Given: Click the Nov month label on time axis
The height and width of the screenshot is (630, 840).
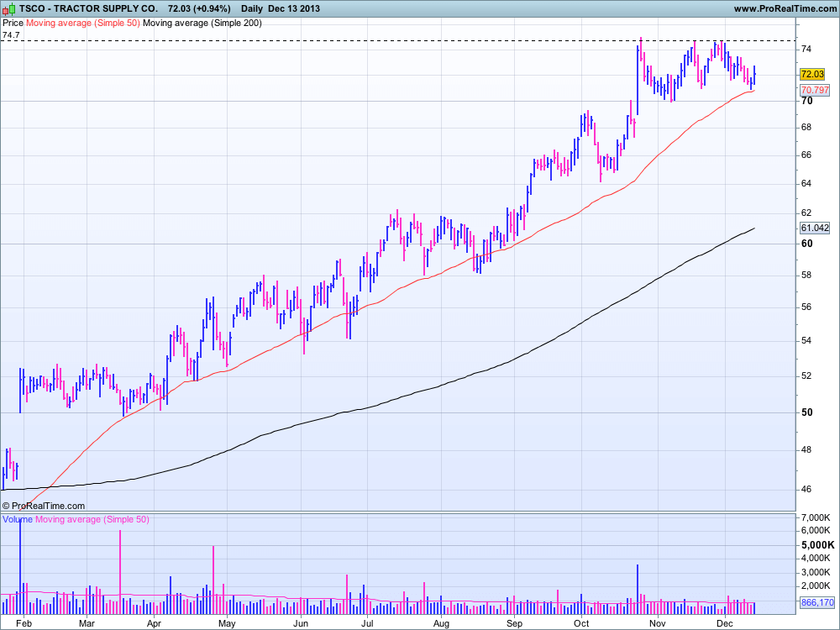Looking at the screenshot, I should pyautogui.click(x=658, y=623).
